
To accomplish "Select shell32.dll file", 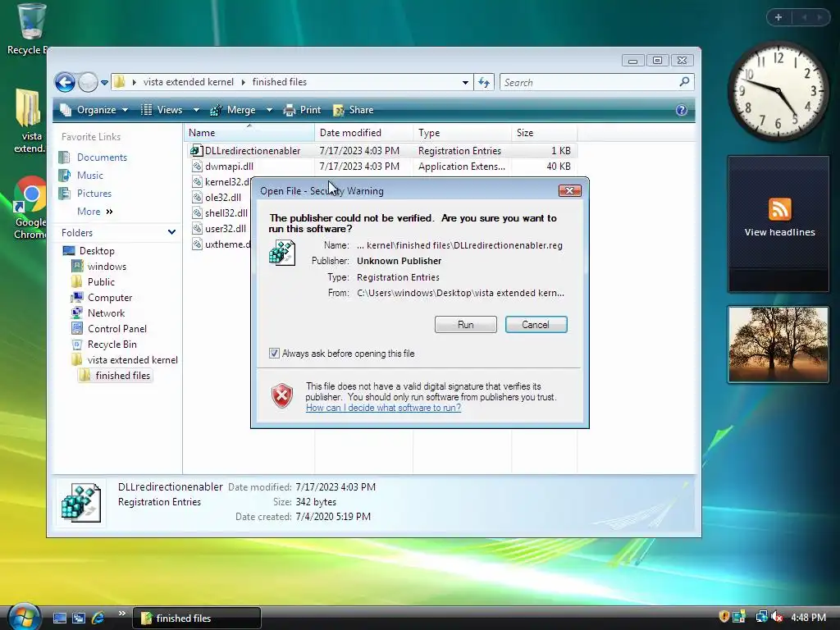I will [x=226, y=212].
